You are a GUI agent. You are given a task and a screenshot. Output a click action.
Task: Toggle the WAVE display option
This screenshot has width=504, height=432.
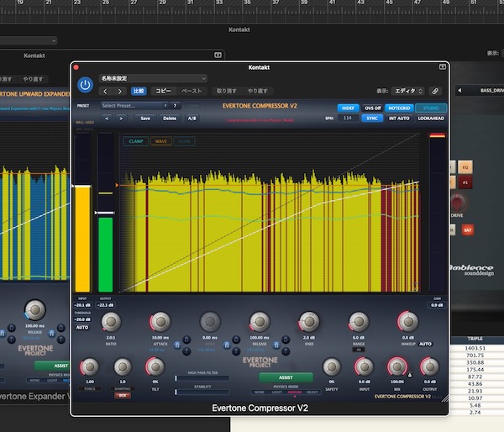click(x=161, y=141)
